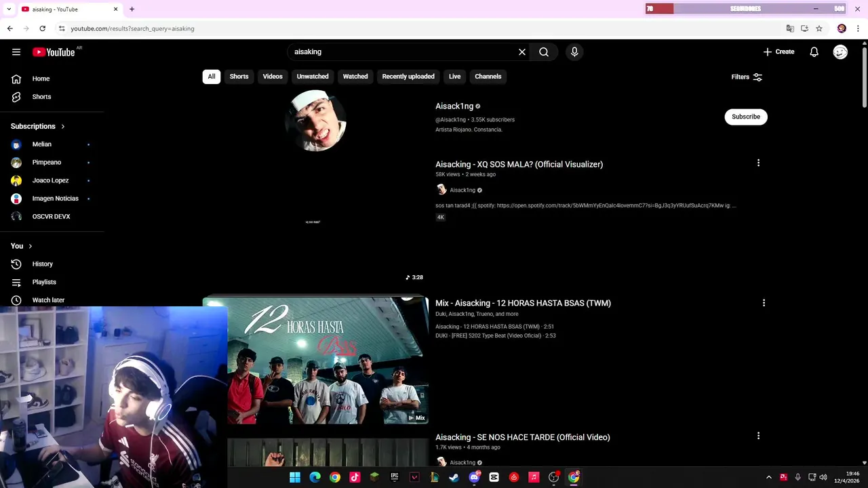Image resolution: width=868 pixels, height=488 pixels.
Task: Translate this page icon in address bar
Action: 790,28
